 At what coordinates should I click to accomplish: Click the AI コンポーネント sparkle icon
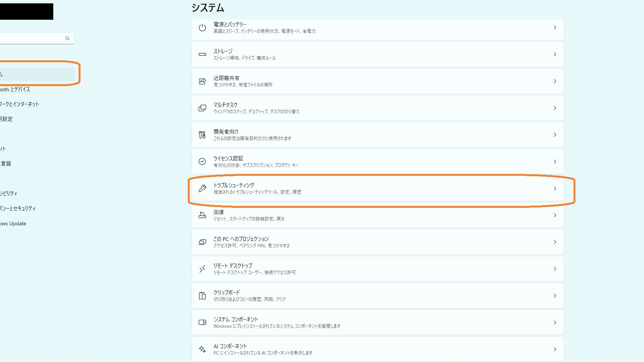(202, 349)
